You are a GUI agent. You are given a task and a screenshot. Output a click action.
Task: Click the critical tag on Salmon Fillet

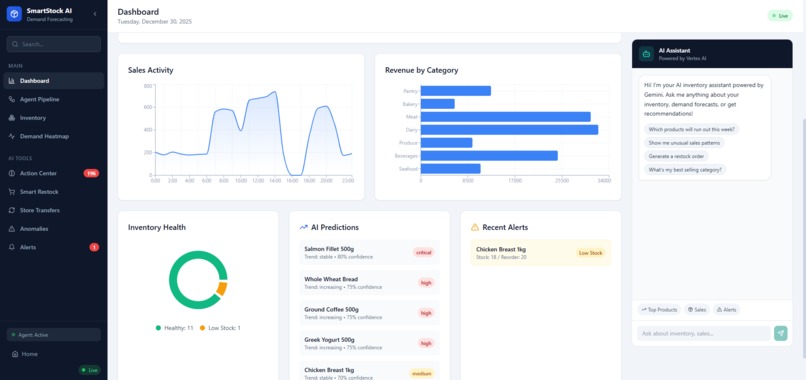point(424,252)
